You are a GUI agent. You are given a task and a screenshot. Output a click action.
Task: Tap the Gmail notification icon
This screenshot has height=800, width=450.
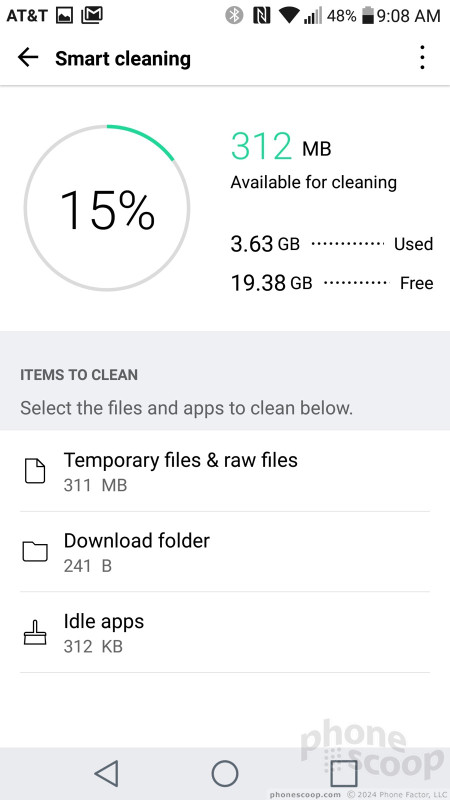point(92,16)
